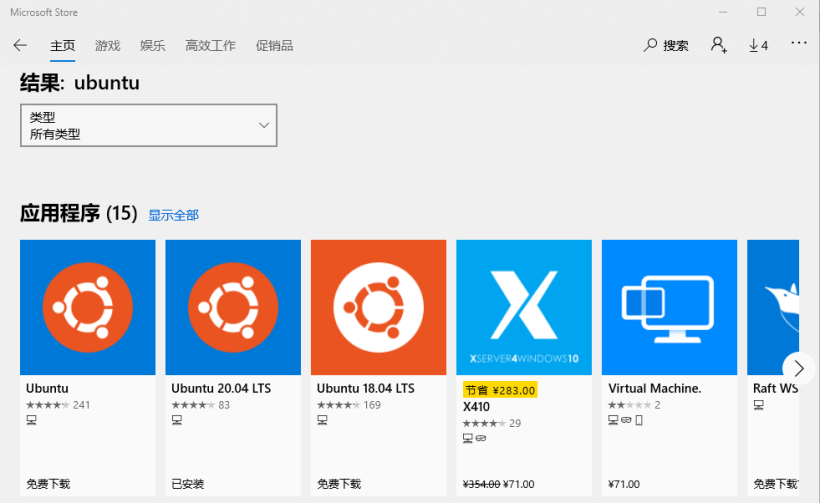
Task: Click the back arrow icon
Action: pyautogui.click(x=20, y=45)
